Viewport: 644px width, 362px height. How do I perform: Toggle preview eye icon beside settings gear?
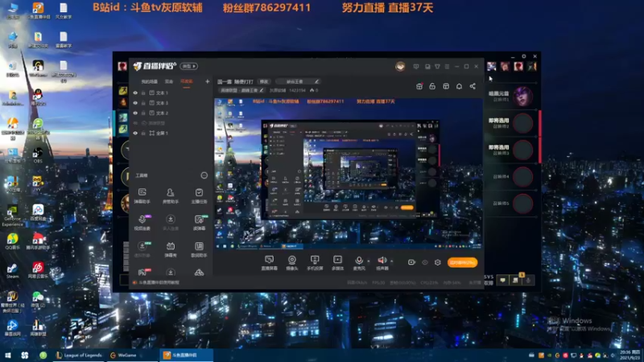pos(425,262)
